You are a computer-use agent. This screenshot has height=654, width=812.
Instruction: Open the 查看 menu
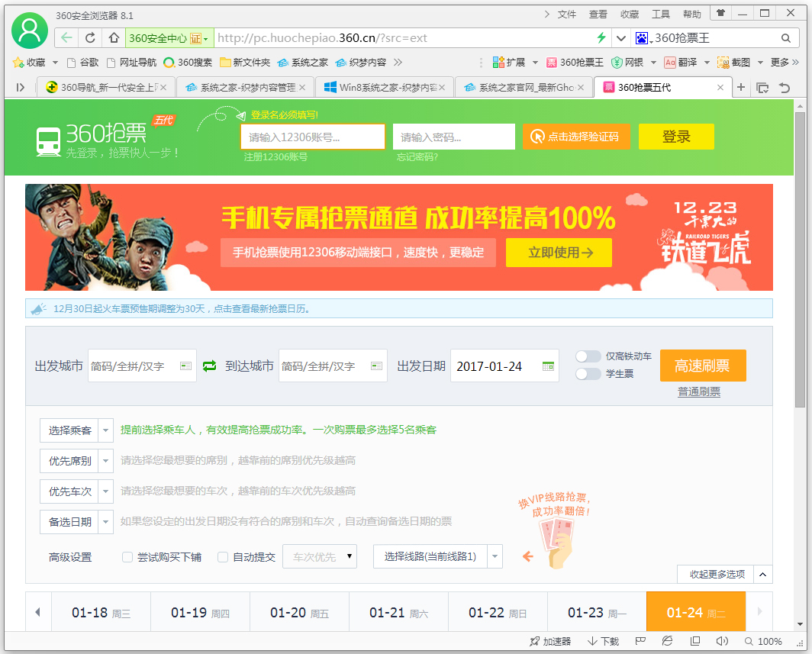coord(598,14)
